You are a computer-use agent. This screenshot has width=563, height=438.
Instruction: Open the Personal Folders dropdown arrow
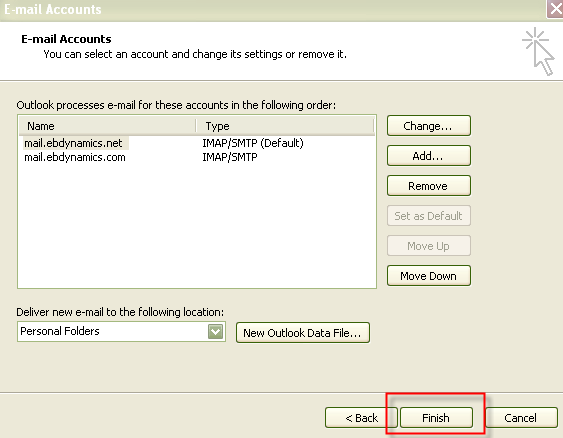[x=215, y=331]
